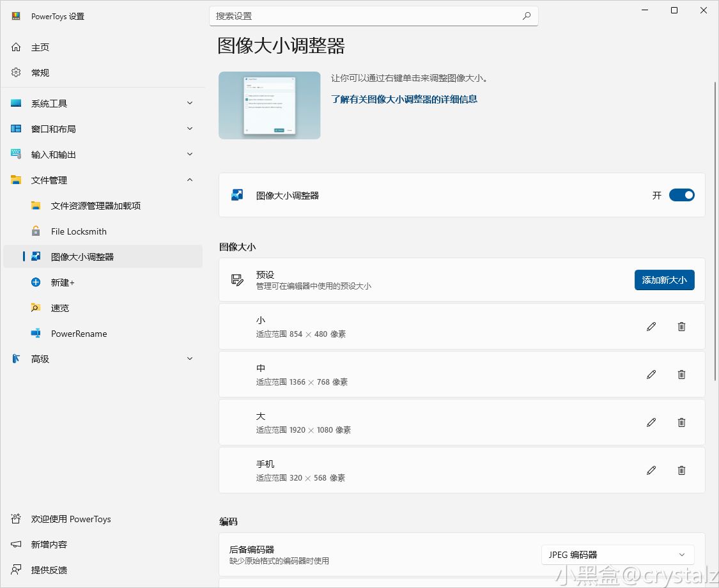The width and height of the screenshot is (719, 588).
Task: Expand the 系统工具 section chevron
Action: (x=190, y=103)
